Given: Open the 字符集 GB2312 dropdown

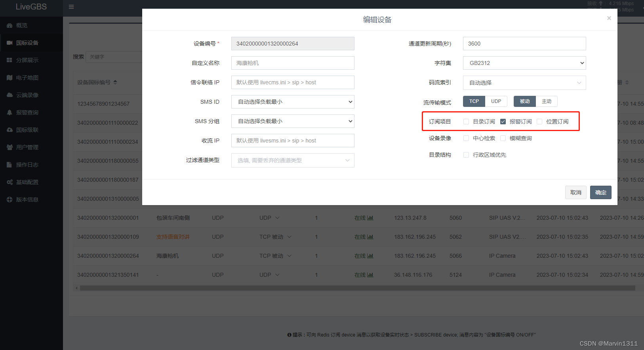Looking at the screenshot, I should 524,63.
